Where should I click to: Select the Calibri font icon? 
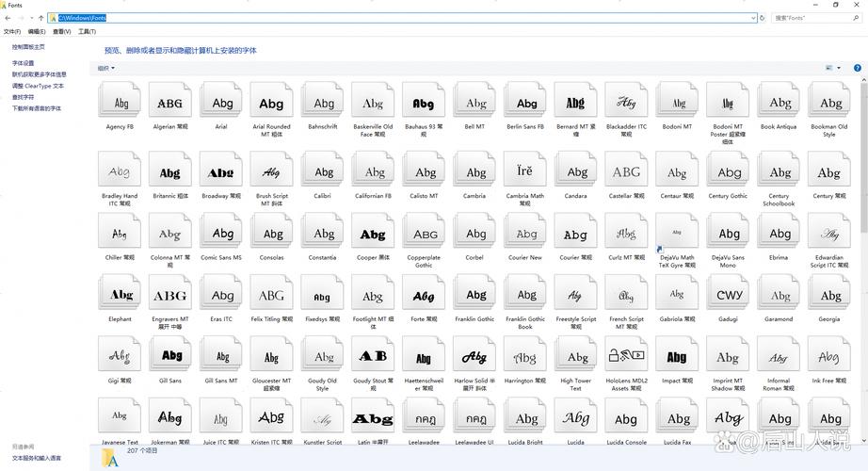click(x=323, y=170)
